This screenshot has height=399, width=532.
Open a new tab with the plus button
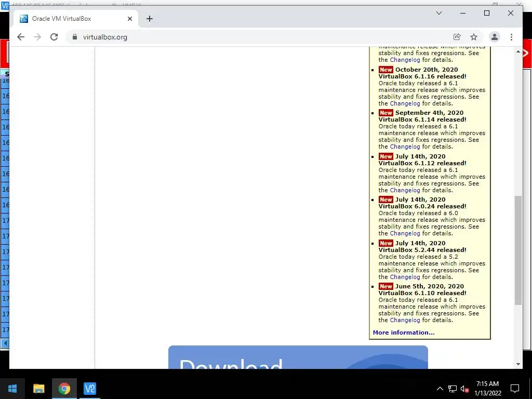(x=149, y=19)
